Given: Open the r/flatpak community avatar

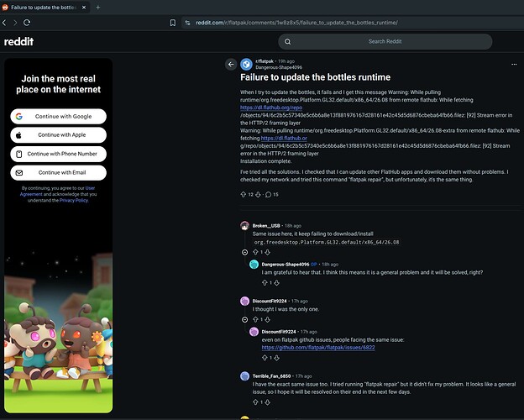Looking at the screenshot, I should pos(246,64).
